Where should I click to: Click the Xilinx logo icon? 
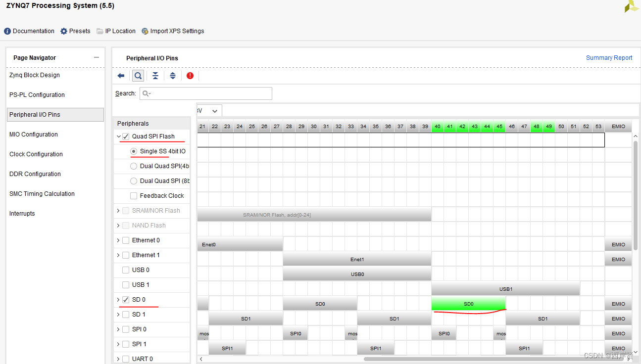(x=632, y=6)
